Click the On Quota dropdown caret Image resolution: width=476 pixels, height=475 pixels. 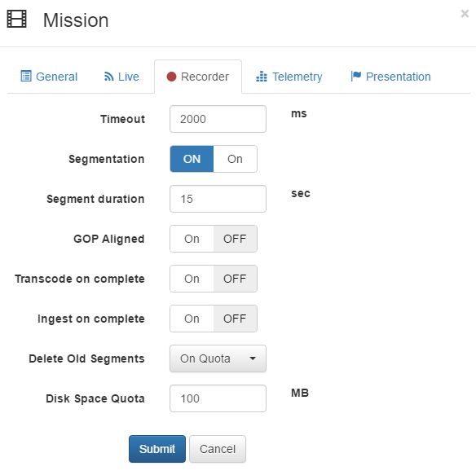(x=253, y=358)
